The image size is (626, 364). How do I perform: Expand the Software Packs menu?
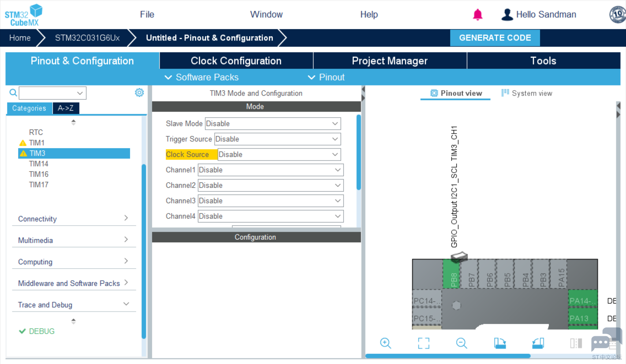point(201,78)
